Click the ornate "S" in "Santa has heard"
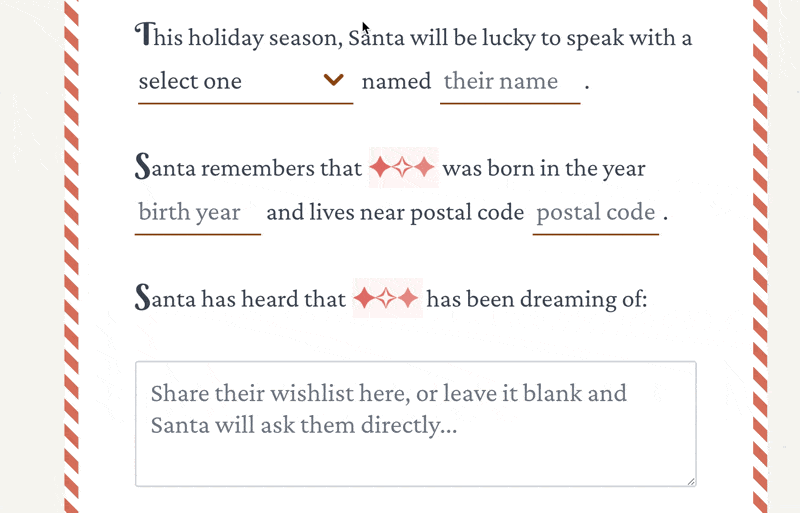Image resolution: width=800 pixels, height=513 pixels. [143, 297]
